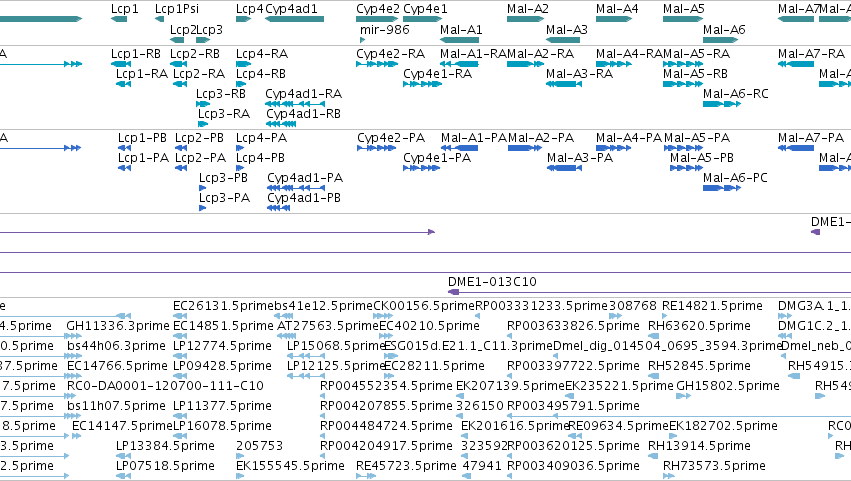
Task: Click the Cyp4ad1-RA transcript label
Action: pos(303,94)
